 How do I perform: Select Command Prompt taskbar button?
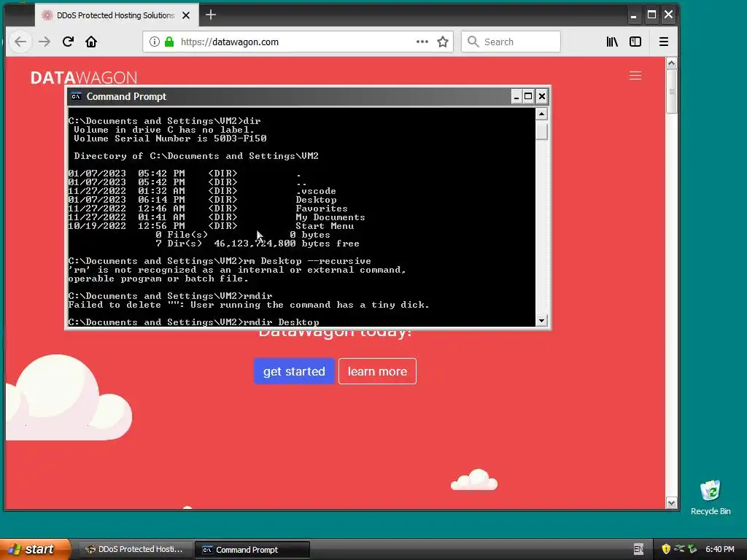tap(252, 550)
